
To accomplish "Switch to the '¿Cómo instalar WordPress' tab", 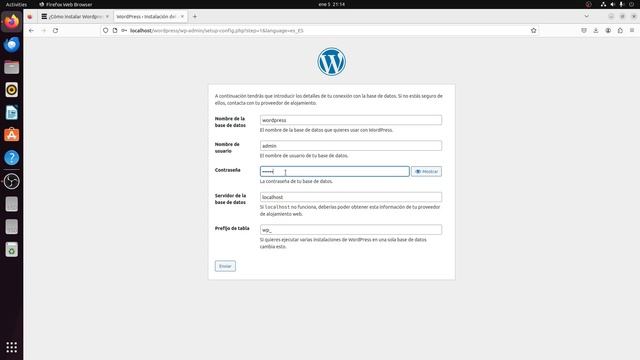I will (76, 17).
